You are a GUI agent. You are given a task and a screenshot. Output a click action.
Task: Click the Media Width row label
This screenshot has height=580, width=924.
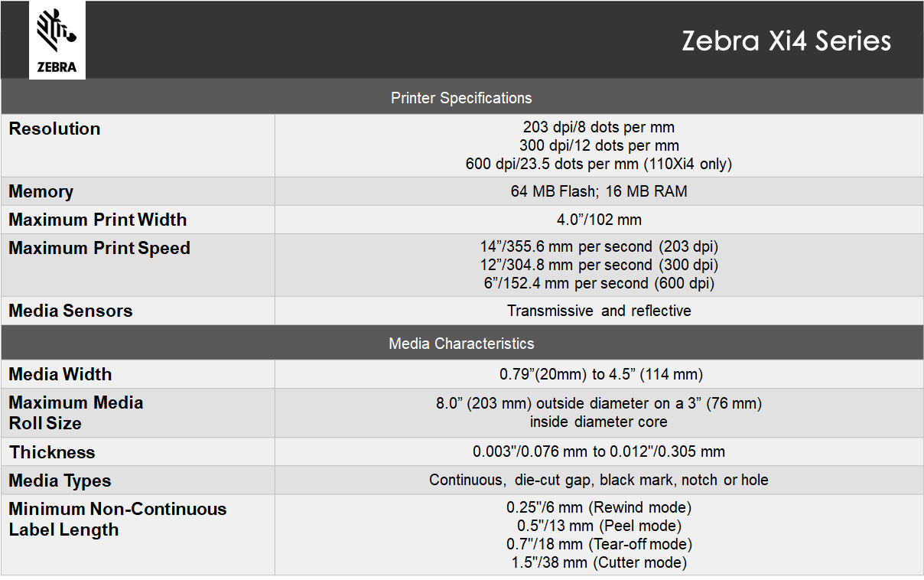tap(60, 375)
